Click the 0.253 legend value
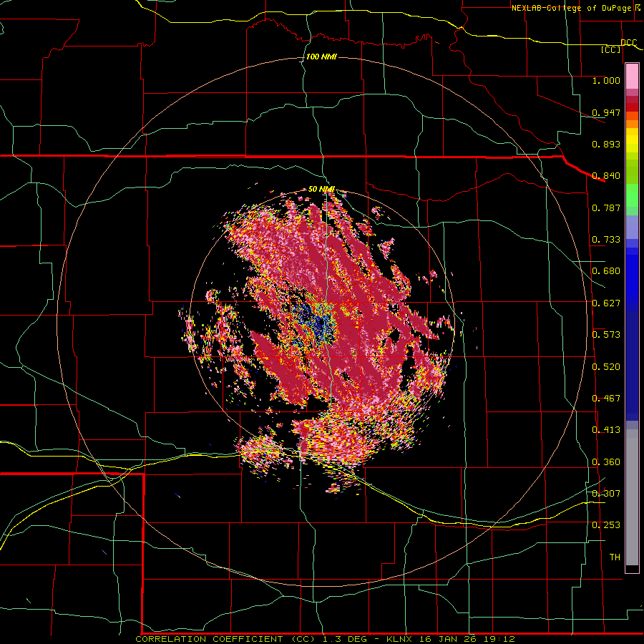Viewport: 644px width, 644px height. tap(606, 525)
